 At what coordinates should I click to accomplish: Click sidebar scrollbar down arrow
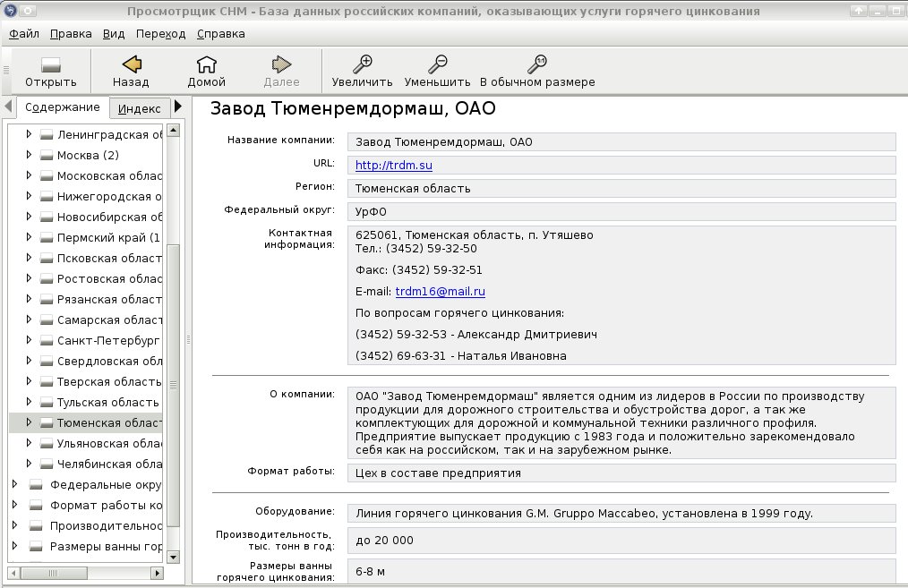click(x=173, y=557)
